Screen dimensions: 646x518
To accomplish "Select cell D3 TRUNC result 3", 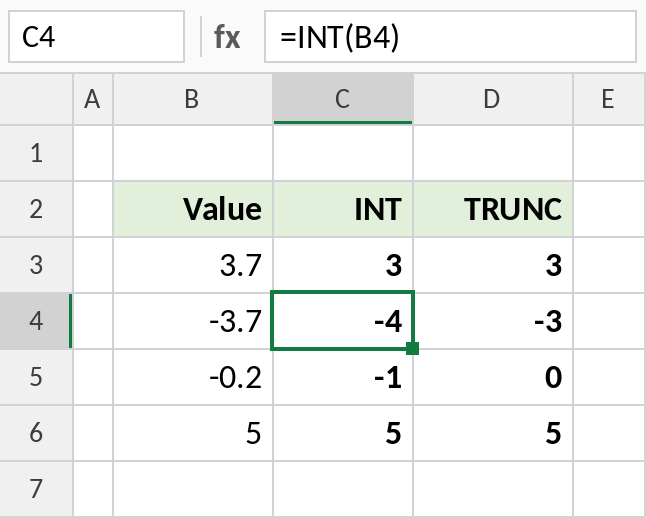I will click(x=493, y=265).
